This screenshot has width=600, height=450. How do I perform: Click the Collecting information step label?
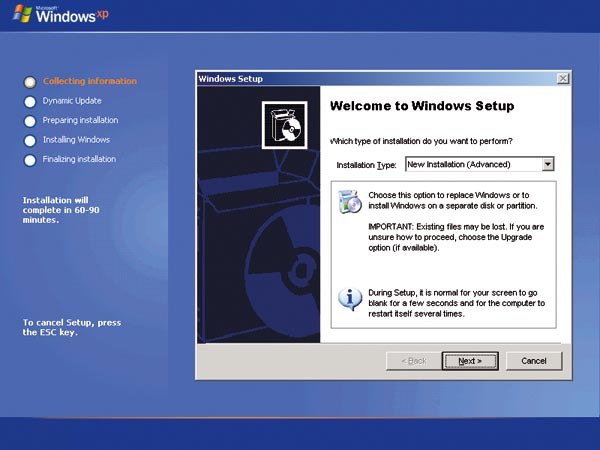[90, 81]
